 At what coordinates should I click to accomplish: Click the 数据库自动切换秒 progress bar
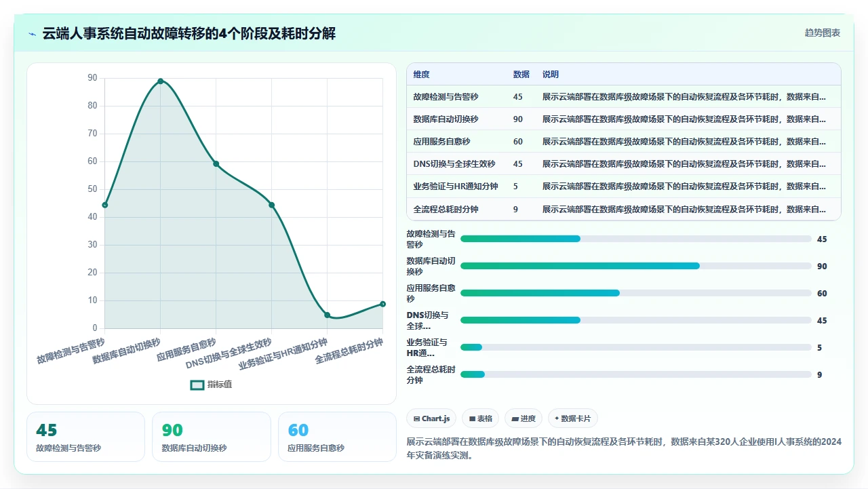tap(636, 266)
